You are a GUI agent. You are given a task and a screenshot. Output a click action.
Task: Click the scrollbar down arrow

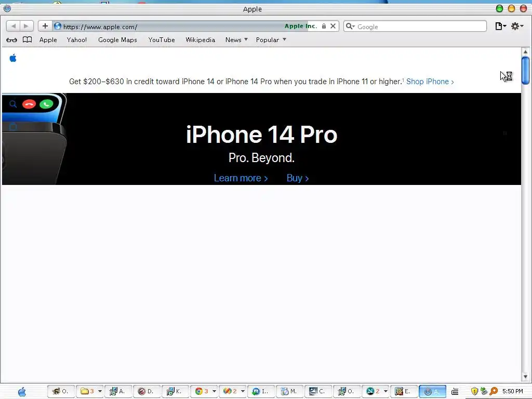point(525,377)
